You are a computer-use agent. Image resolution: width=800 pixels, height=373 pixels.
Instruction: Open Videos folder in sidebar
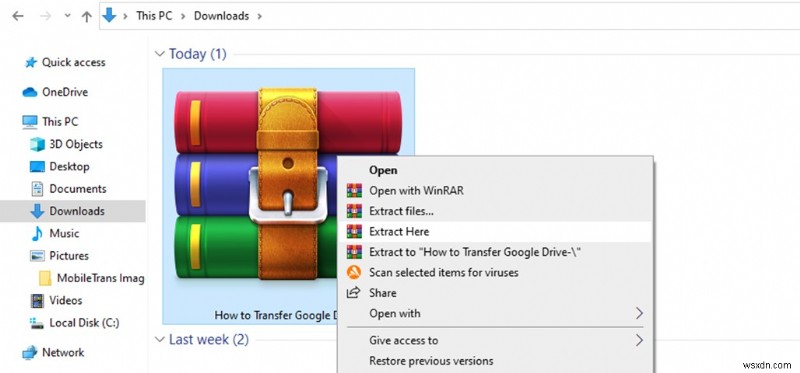coord(66,301)
